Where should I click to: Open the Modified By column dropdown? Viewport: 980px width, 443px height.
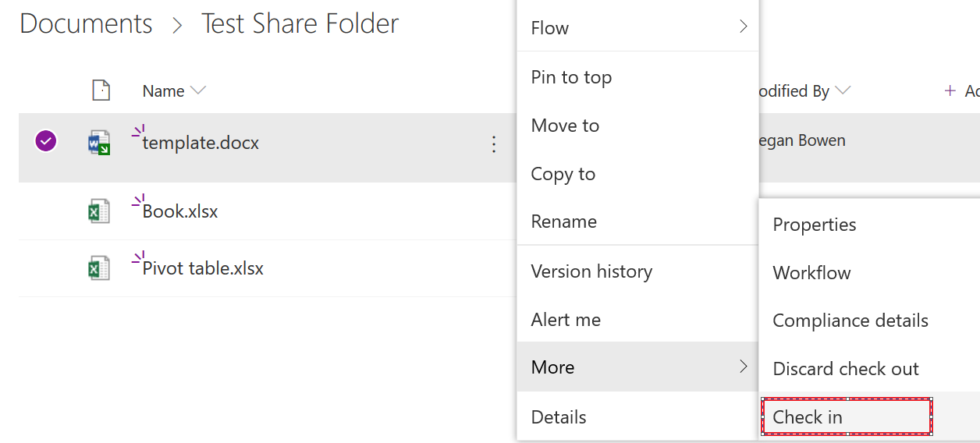click(x=842, y=90)
